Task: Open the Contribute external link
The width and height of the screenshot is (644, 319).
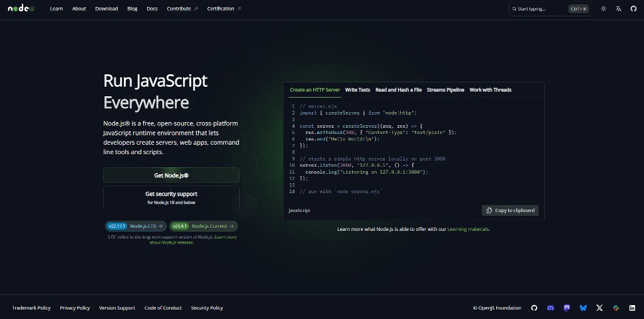Action: [x=182, y=9]
